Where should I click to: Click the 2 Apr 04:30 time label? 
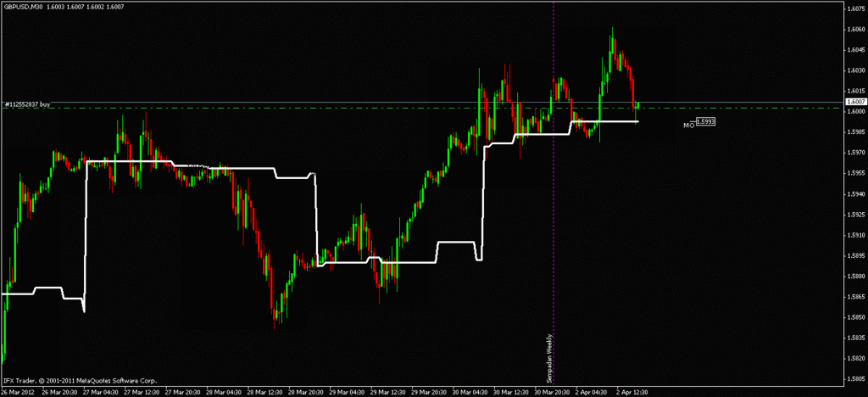click(590, 391)
